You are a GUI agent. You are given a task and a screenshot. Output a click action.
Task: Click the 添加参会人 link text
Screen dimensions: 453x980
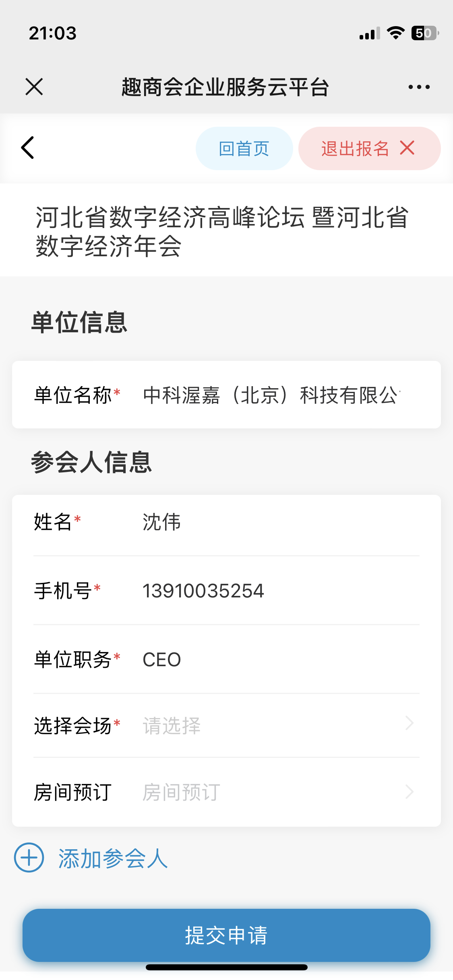pyautogui.click(x=113, y=858)
